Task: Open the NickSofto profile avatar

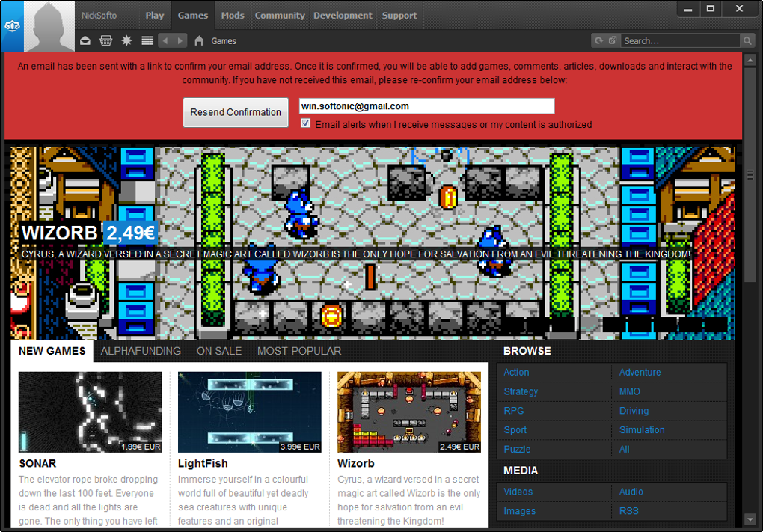Action: (49, 25)
